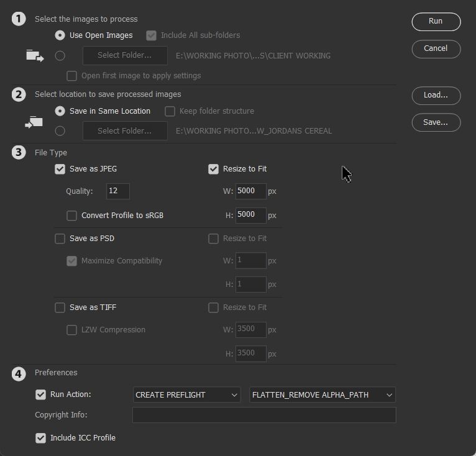Click the Save... settings button

point(436,122)
